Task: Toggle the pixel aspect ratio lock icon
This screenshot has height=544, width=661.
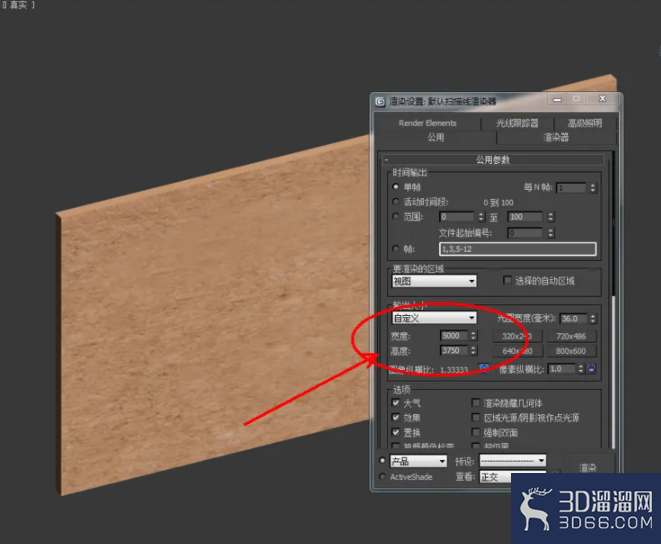Action: click(591, 369)
